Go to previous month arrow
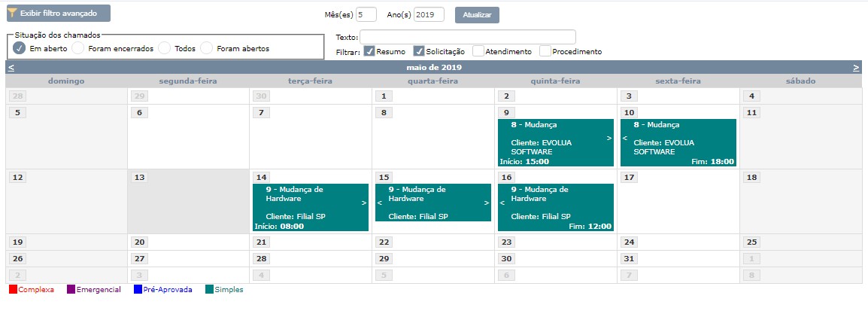Image resolution: width=868 pixels, height=323 pixels. coord(11,68)
